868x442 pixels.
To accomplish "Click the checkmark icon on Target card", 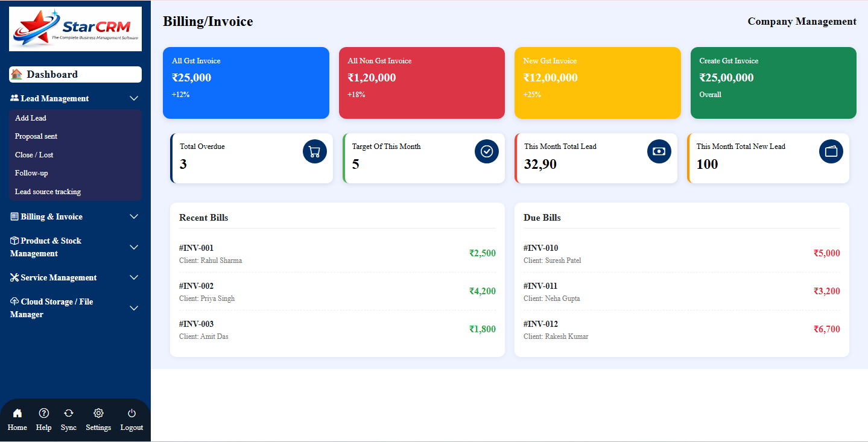I will point(487,151).
